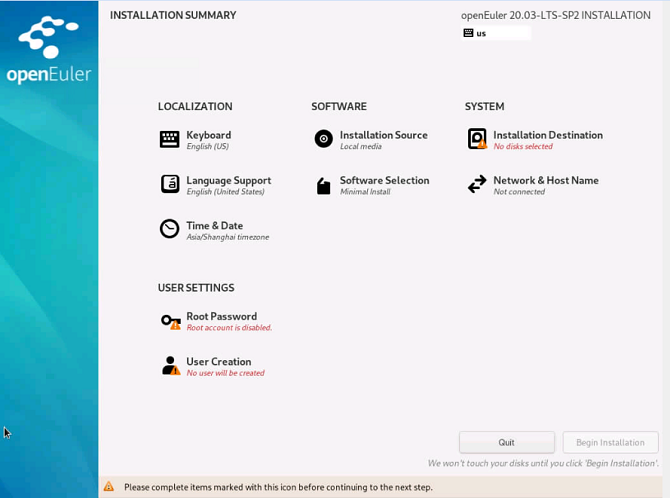Screen dimensions: 670x498
Task: Click the User Creation person icon
Action: (x=170, y=366)
